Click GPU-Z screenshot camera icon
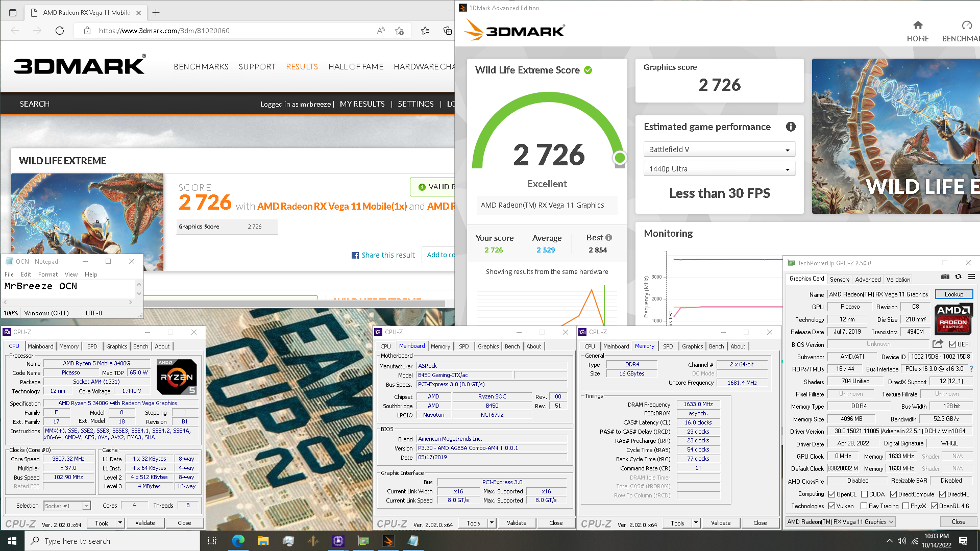This screenshot has width=980, height=551. click(x=945, y=277)
